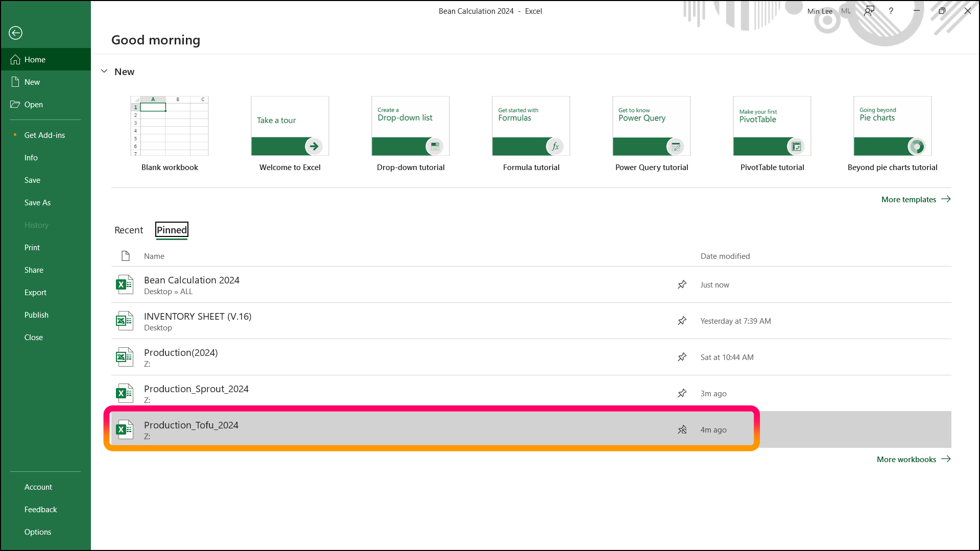The width and height of the screenshot is (980, 551).
Task: Open Feedback in the sidebar
Action: [x=45, y=509]
